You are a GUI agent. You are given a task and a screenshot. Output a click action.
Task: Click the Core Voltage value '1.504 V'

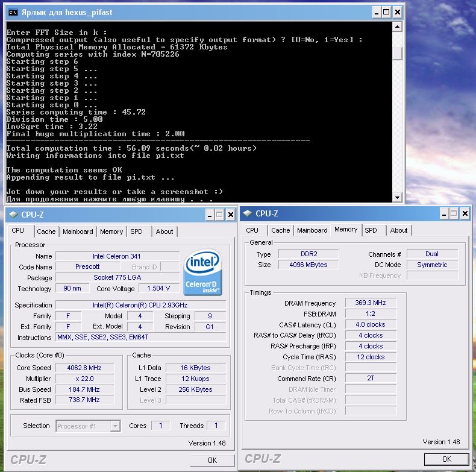click(x=158, y=288)
